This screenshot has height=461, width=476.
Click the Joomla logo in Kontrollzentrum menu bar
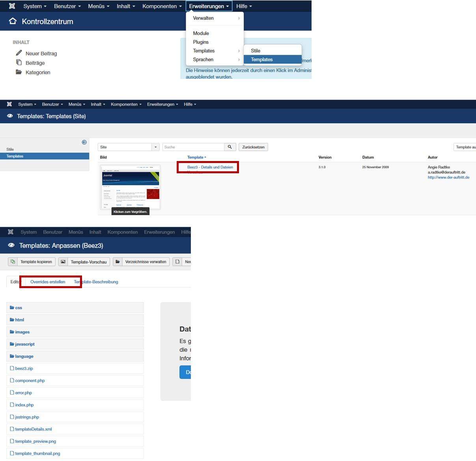pos(12,6)
